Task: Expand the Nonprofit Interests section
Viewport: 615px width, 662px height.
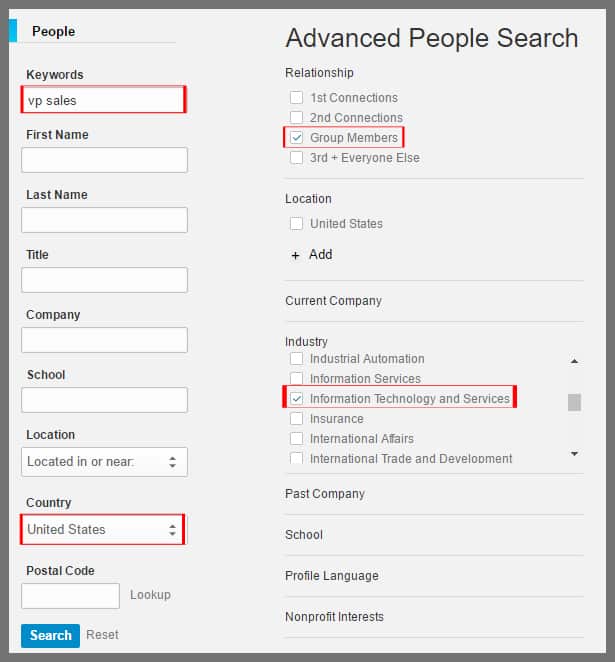Action: 334,617
